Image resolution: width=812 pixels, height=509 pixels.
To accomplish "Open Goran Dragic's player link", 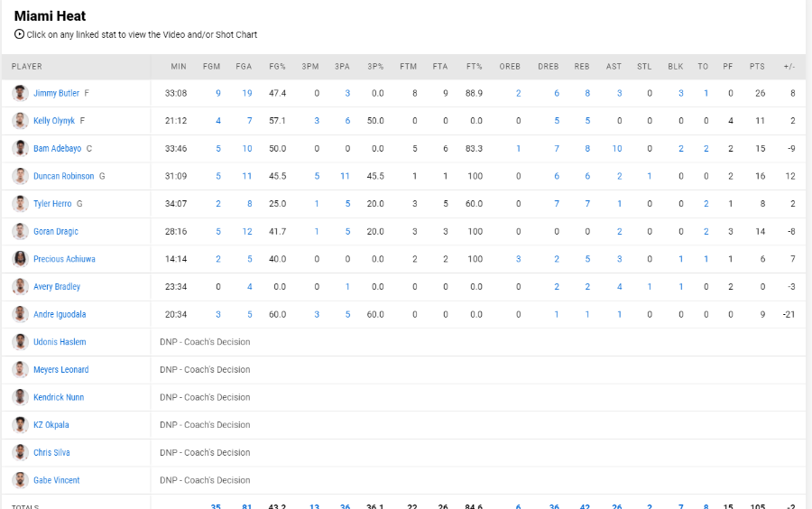I will pyautogui.click(x=56, y=231).
